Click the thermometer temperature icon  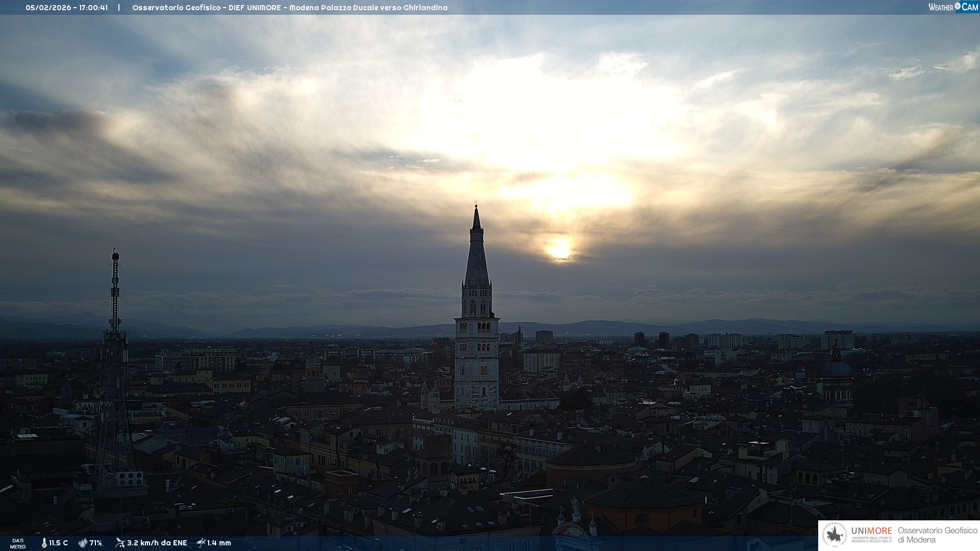(x=44, y=543)
